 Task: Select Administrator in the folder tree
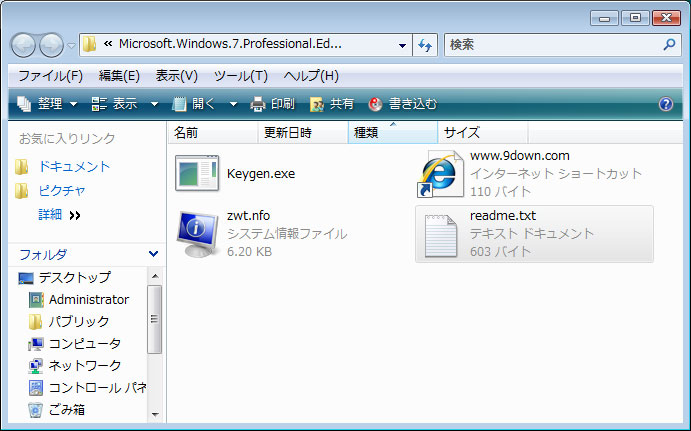click(x=89, y=300)
